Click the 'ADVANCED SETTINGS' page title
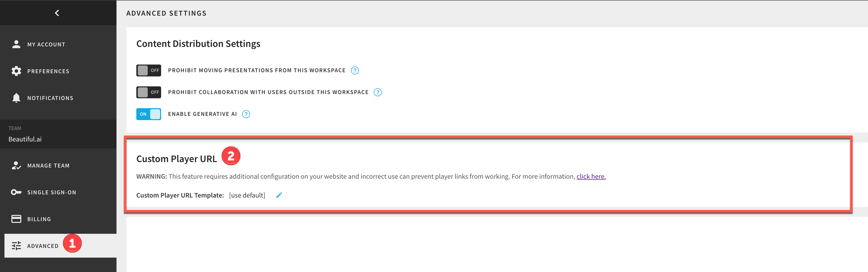 167,13
